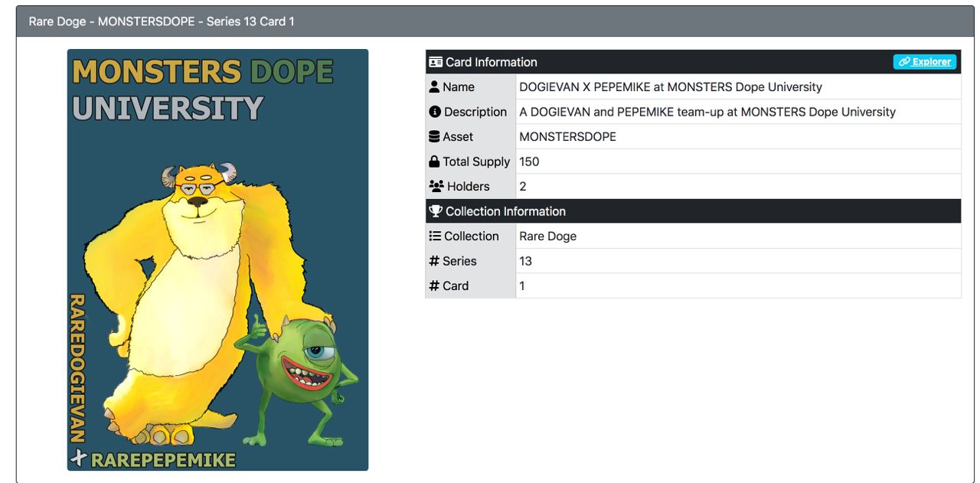Click the 'Name' row label
This screenshot has width=980, height=483.
[x=459, y=87]
